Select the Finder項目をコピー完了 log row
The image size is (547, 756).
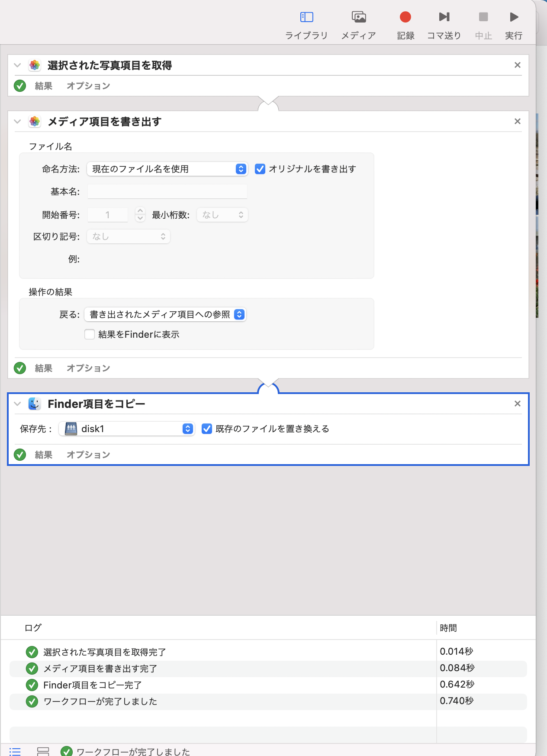pos(92,685)
